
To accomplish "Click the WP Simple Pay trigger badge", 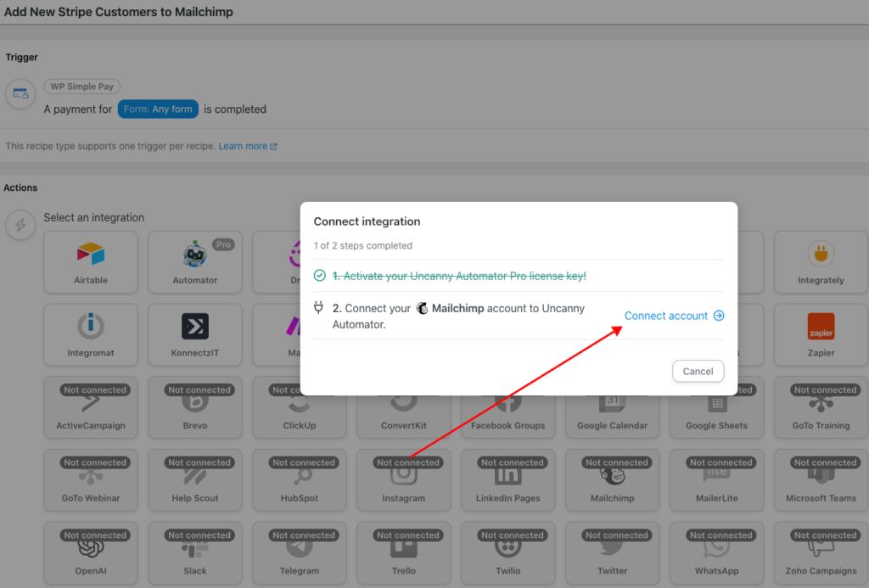I will click(x=82, y=87).
